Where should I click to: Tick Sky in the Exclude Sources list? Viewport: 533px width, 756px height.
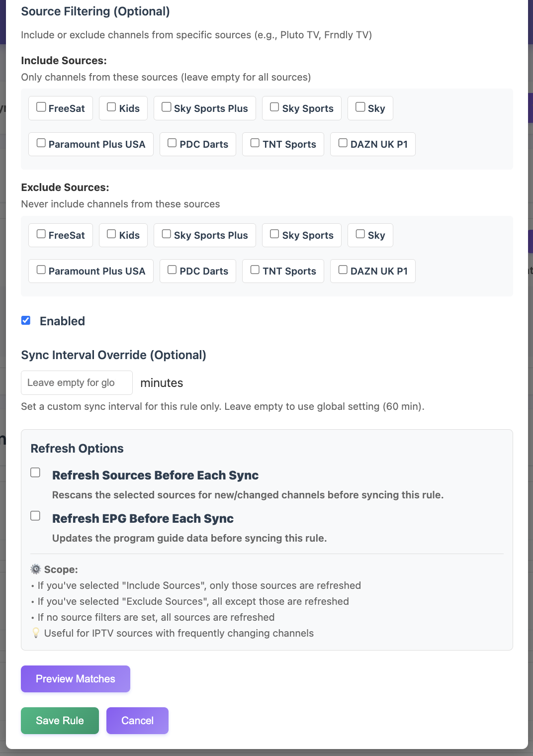point(360,234)
